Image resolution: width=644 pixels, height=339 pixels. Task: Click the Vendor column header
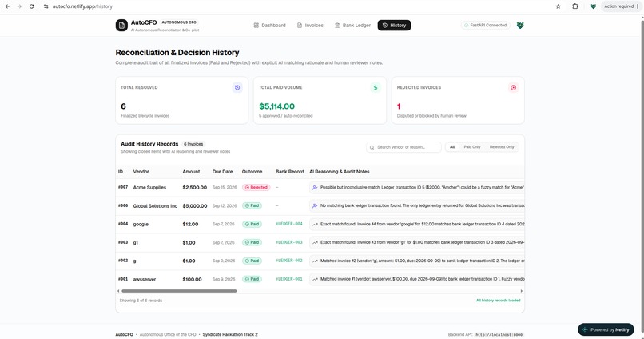(x=141, y=172)
